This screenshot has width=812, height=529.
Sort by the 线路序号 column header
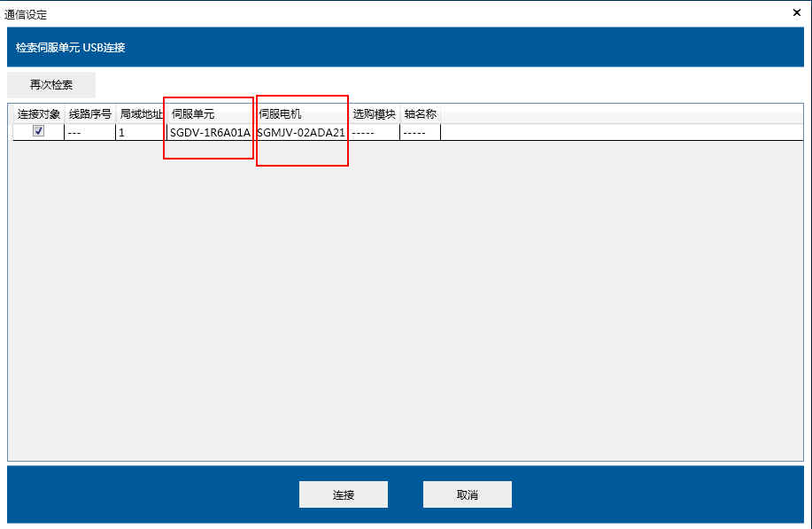(x=90, y=114)
